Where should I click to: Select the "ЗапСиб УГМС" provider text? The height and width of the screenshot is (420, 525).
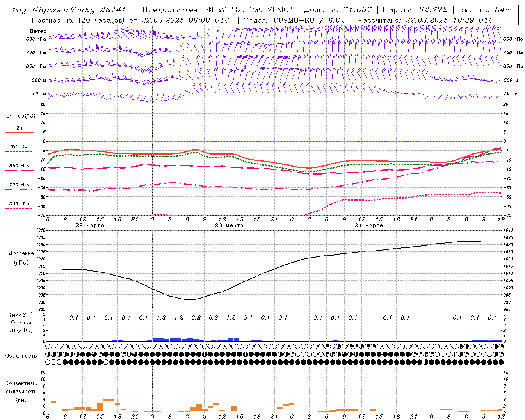[x=262, y=10]
